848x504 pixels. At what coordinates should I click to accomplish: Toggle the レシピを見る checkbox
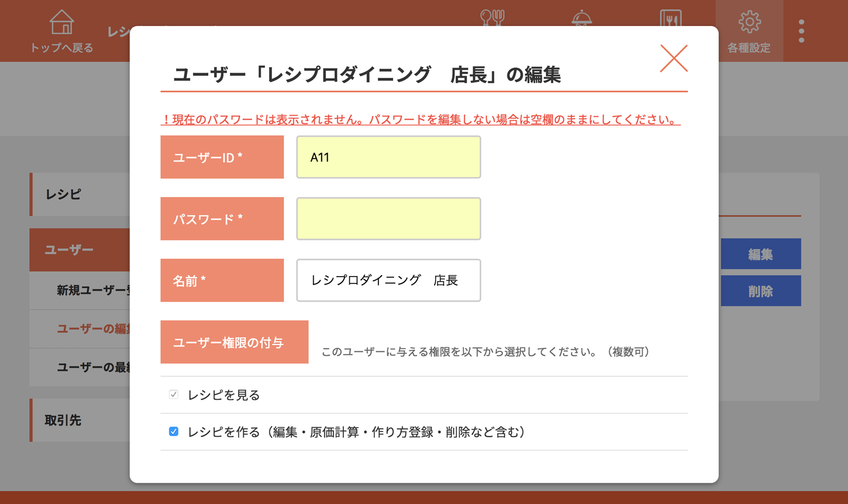click(x=173, y=395)
